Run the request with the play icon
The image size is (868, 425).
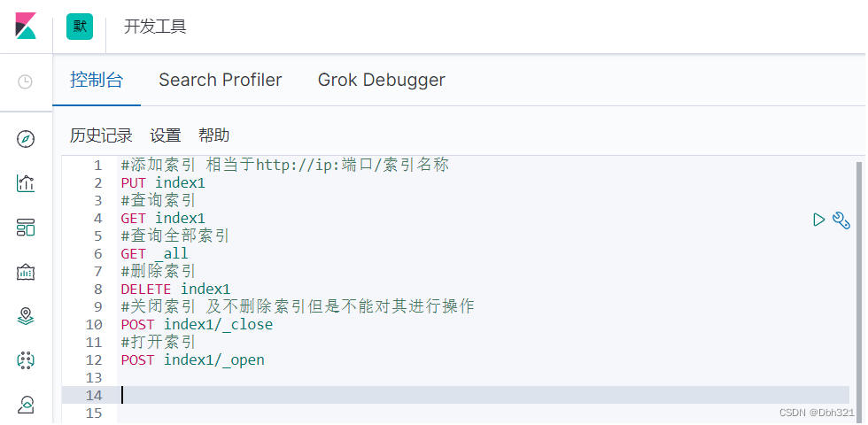(x=819, y=219)
